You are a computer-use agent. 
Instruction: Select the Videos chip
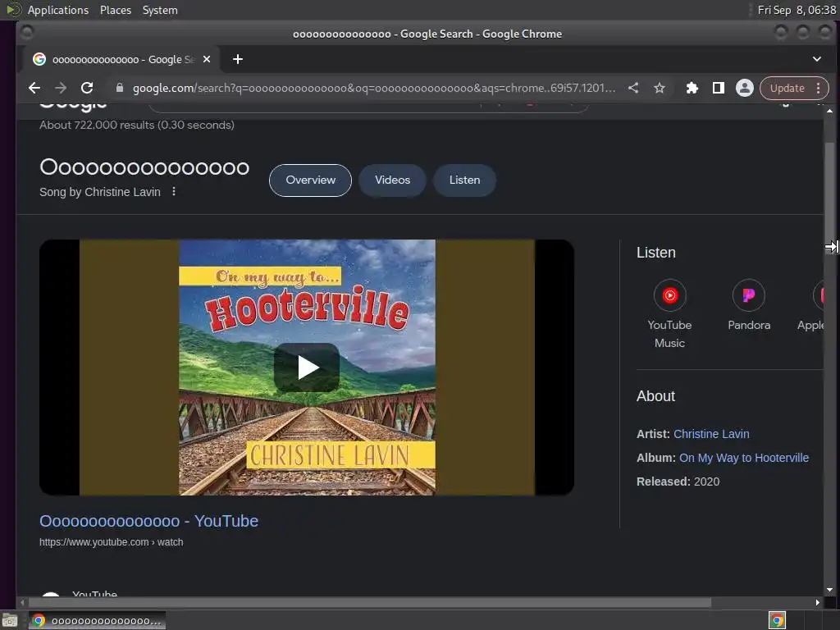[392, 180]
